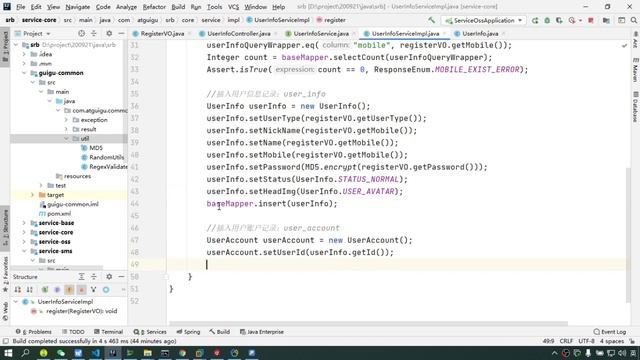Open the TODO tool window
This screenshot has height=360, width=640.
click(x=73, y=332)
